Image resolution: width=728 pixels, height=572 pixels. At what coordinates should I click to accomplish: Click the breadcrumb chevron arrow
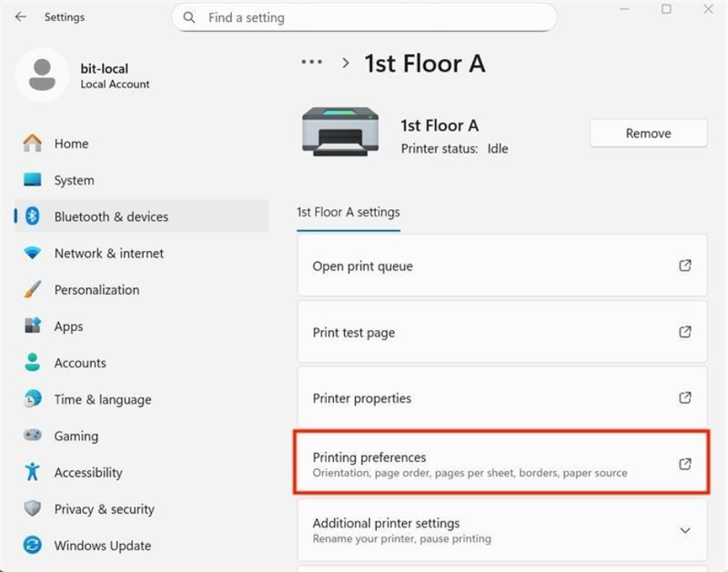(x=346, y=63)
